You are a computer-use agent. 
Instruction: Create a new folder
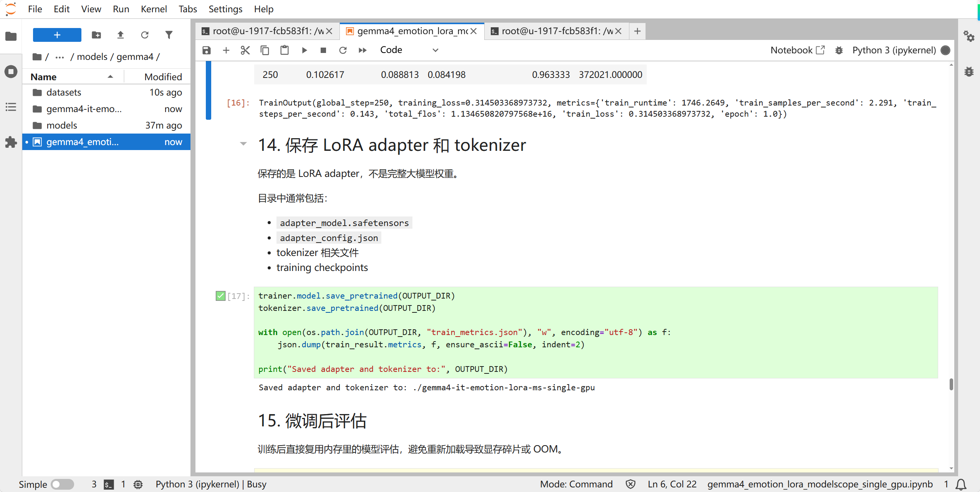pyautogui.click(x=96, y=35)
